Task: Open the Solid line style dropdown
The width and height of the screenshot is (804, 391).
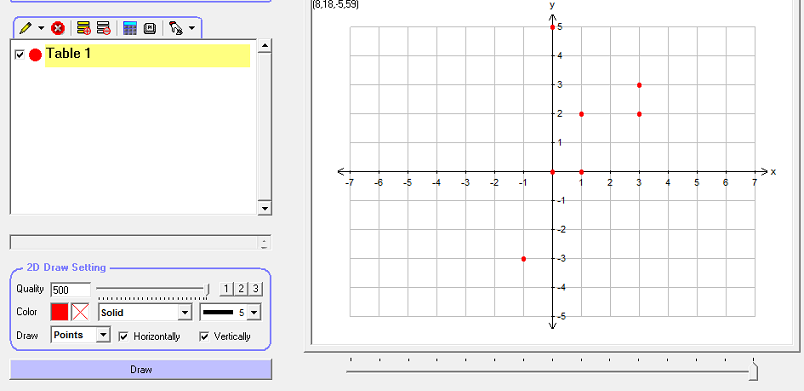Action: 185,313
